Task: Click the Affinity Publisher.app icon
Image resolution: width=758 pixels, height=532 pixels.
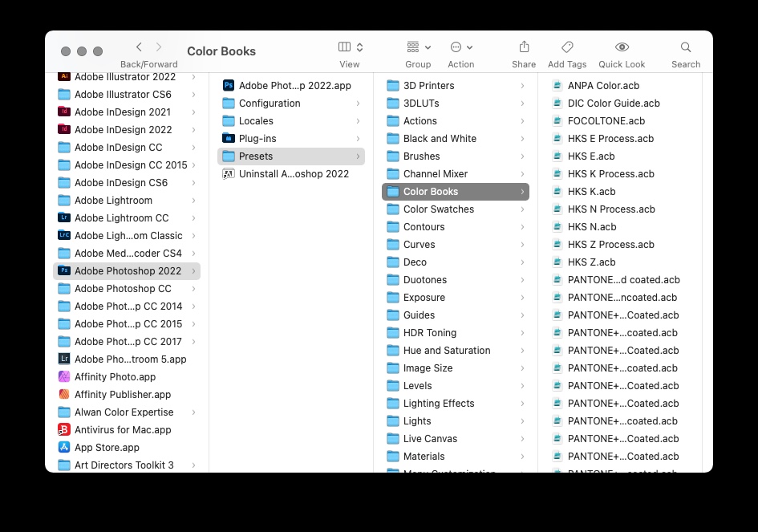Action: 64,394
